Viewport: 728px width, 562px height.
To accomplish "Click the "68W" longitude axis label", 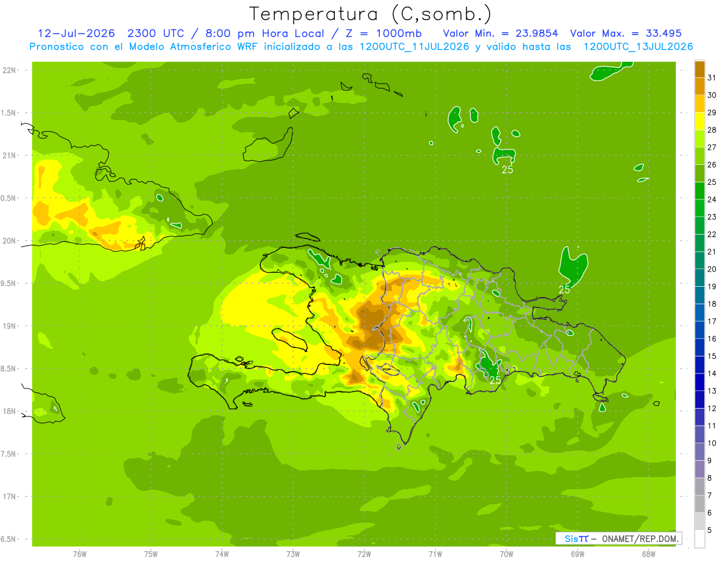I will 649,554.
